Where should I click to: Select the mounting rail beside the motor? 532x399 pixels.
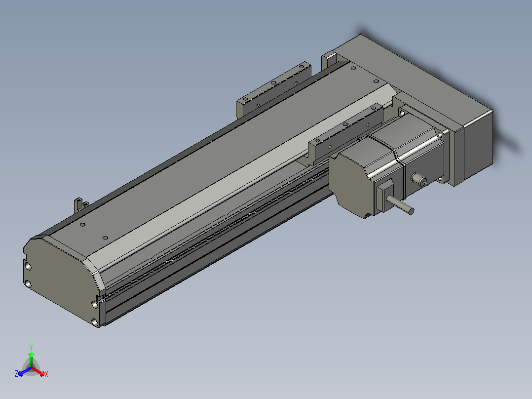pos(346,134)
